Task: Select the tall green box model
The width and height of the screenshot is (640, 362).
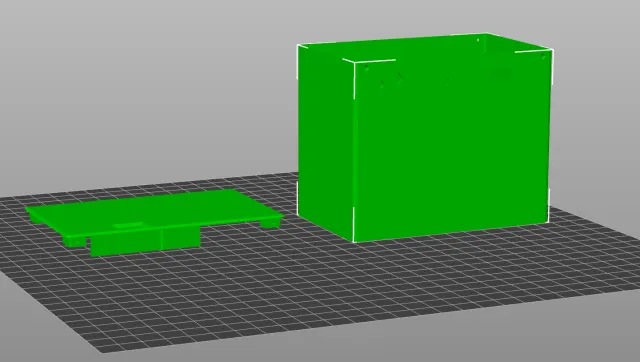Action: [424, 138]
